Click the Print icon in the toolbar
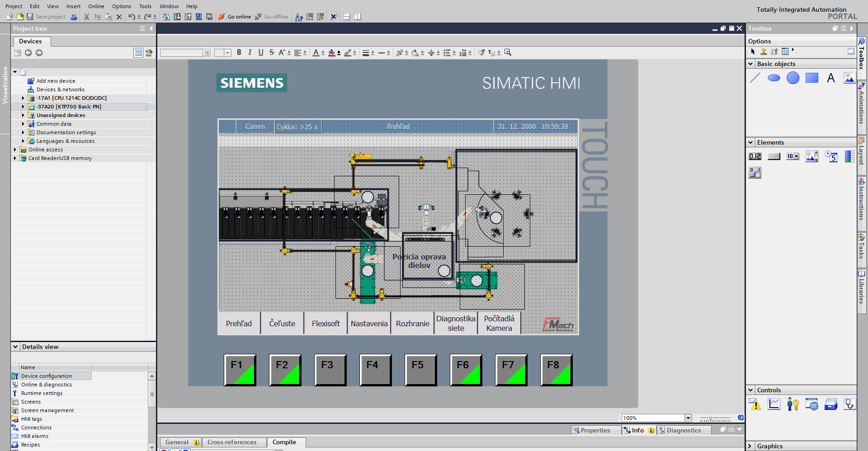The image size is (868, 451). 74,17
